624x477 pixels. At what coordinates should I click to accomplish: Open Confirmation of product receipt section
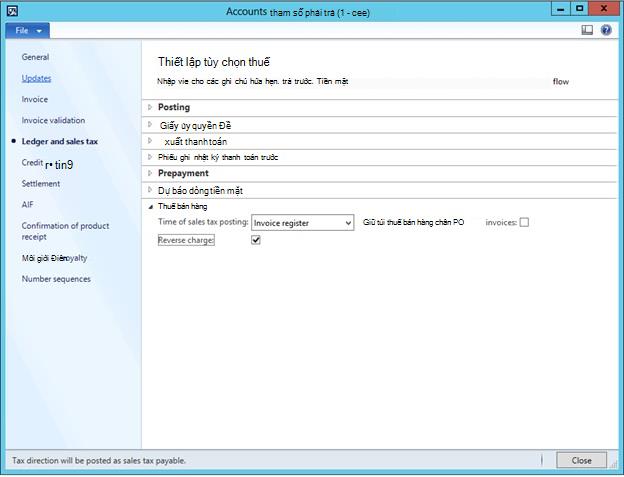[x=65, y=231]
